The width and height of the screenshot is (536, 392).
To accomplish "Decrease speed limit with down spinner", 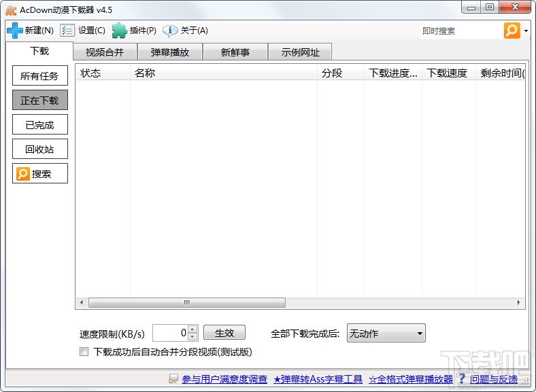I will click(x=192, y=337).
